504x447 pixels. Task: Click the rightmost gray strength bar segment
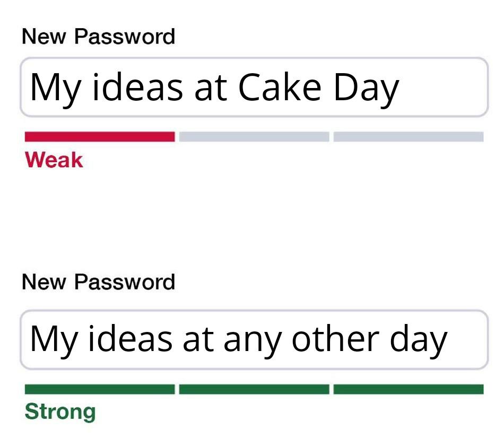409,137
